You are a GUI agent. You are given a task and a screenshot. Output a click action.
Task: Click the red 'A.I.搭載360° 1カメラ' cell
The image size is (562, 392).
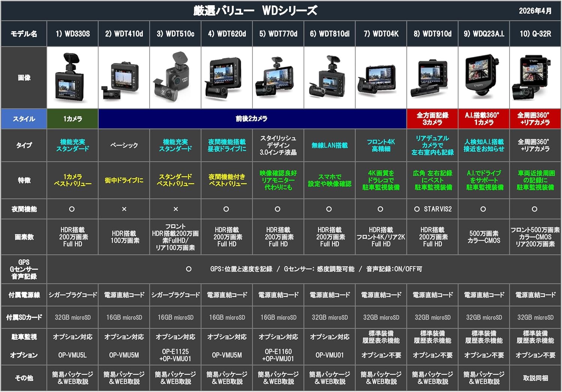click(484, 119)
